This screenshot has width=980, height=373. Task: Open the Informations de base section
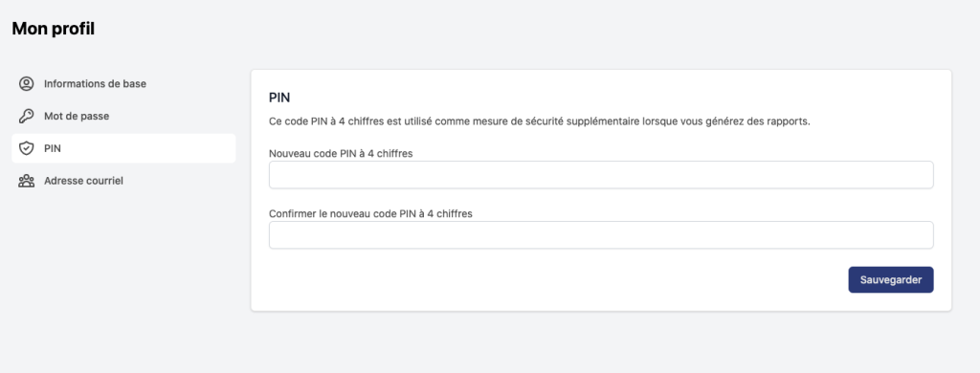click(x=123, y=84)
